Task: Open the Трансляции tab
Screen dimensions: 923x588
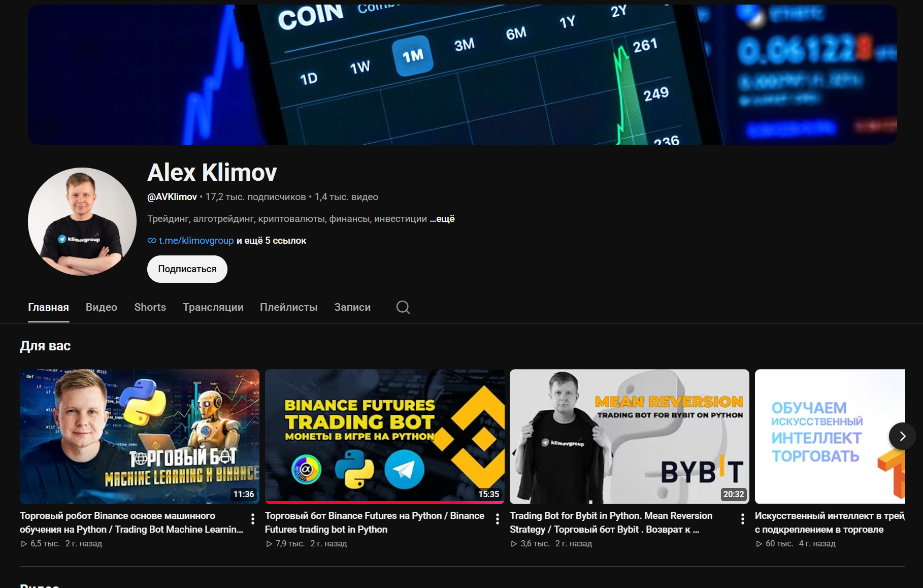Action: 213,307
